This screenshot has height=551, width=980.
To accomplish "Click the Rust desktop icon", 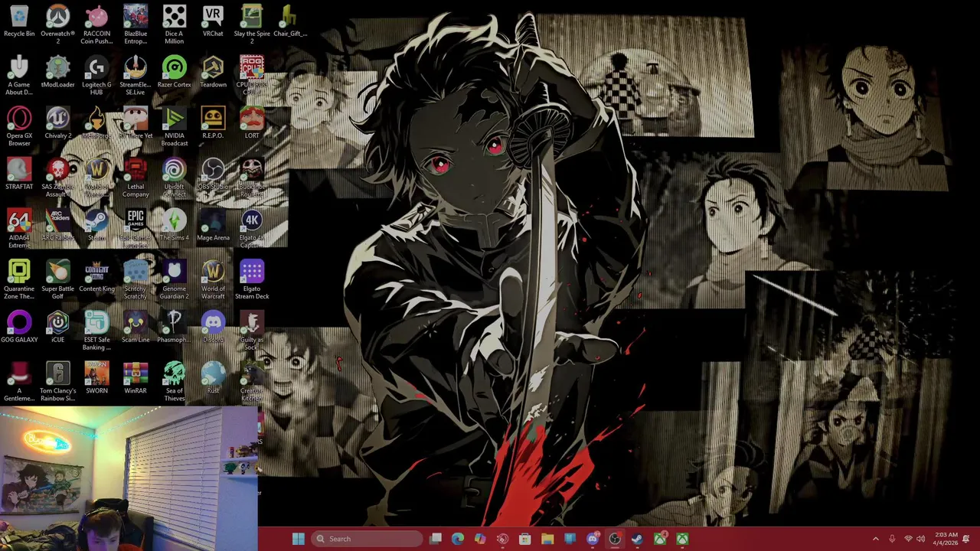I will click(213, 378).
